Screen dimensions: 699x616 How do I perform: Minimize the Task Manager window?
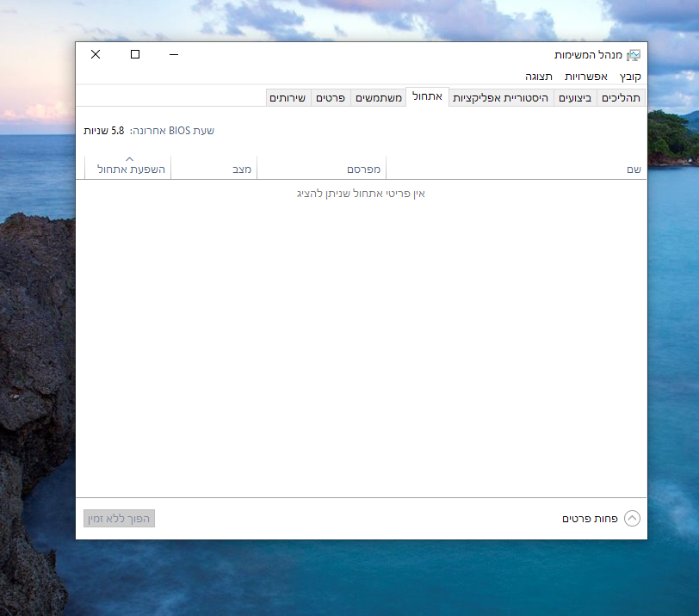(174, 54)
